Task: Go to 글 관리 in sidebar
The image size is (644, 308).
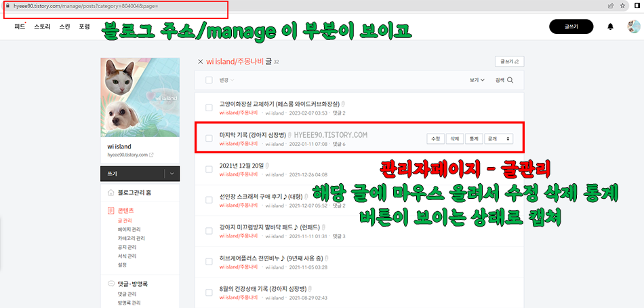Action: click(x=125, y=220)
